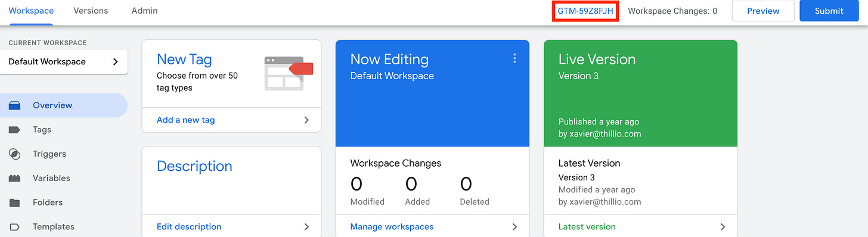Click the chevron beside Edit description

click(306, 227)
